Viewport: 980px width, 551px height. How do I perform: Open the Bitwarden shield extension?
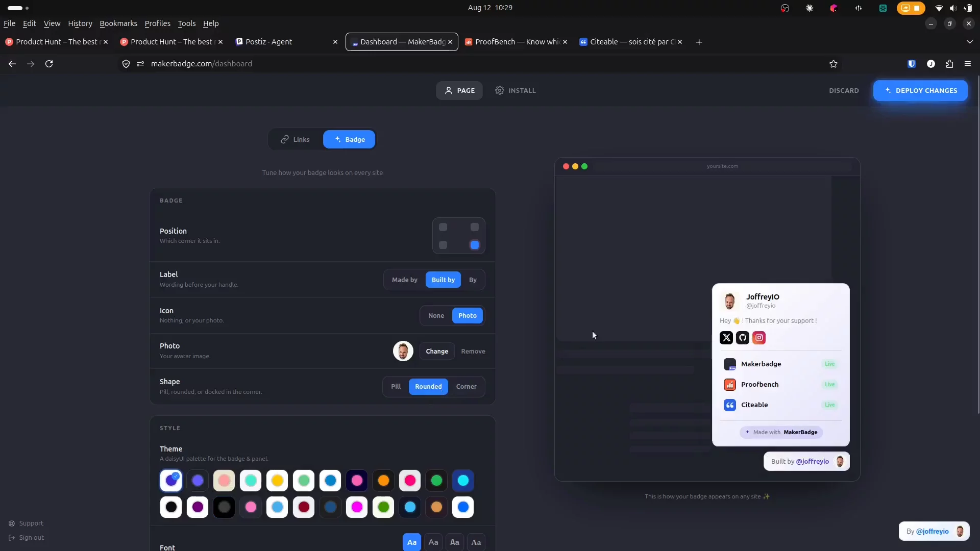(912, 64)
